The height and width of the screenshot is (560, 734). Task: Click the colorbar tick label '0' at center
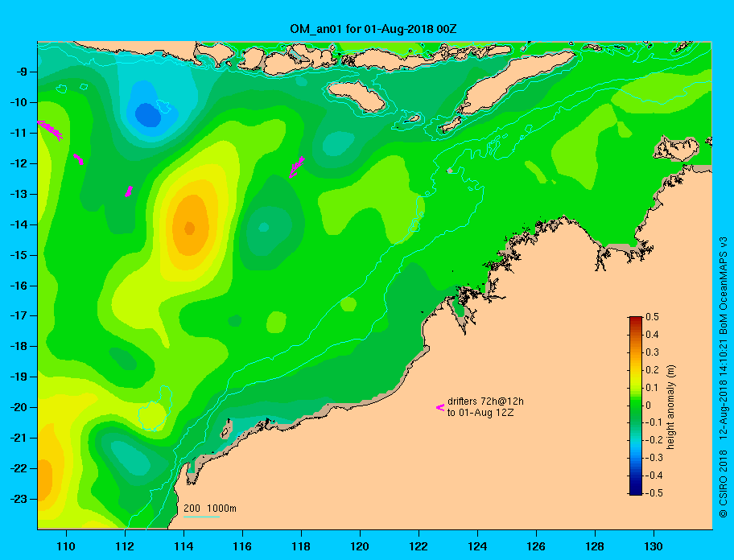click(649, 406)
